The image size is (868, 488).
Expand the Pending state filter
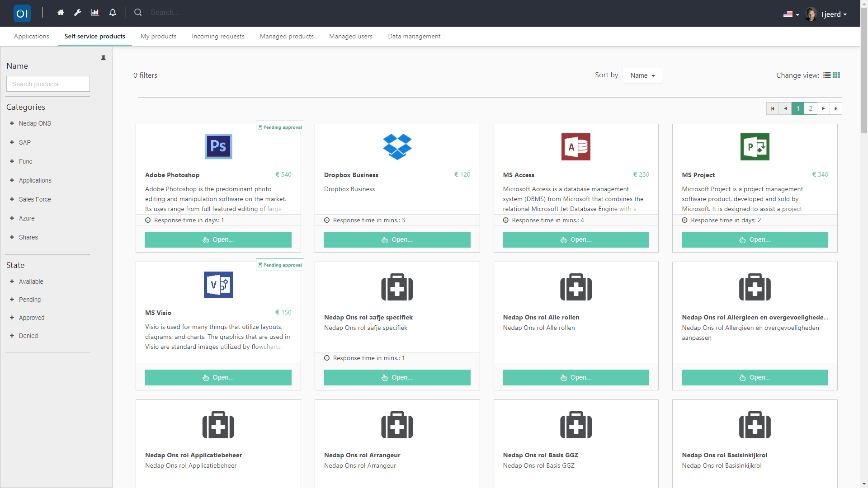pyautogui.click(x=12, y=300)
